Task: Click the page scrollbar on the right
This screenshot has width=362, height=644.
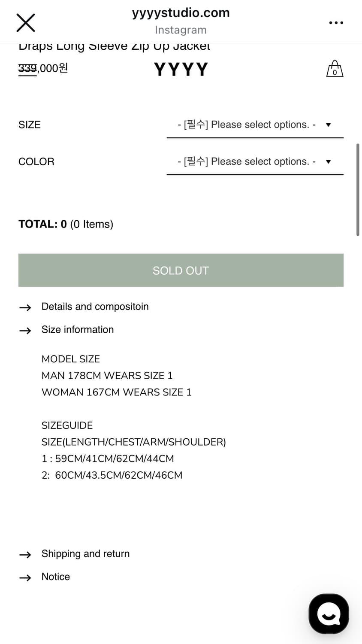Action: tap(358, 190)
